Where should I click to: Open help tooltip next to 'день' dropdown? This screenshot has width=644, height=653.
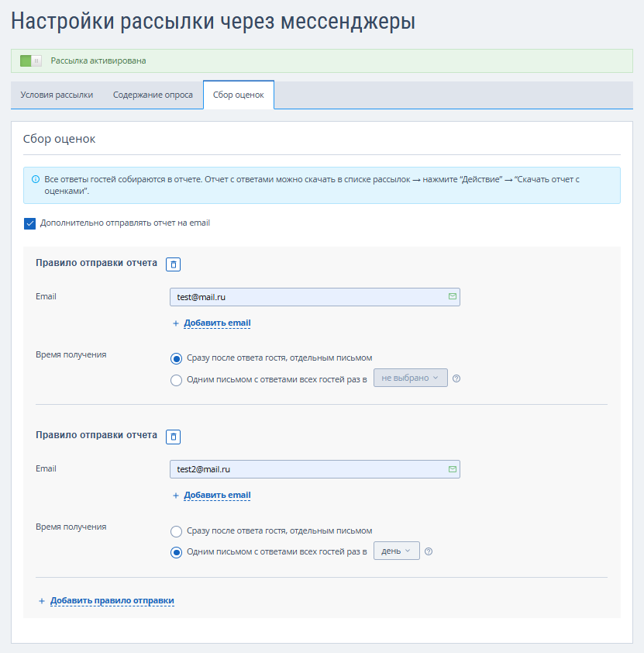point(429,551)
